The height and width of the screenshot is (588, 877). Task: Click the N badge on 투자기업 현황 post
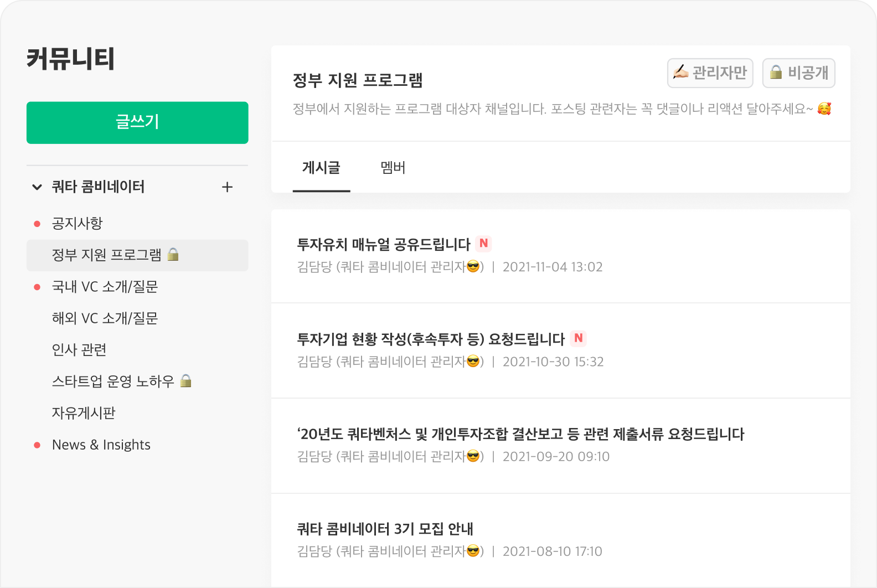578,338
